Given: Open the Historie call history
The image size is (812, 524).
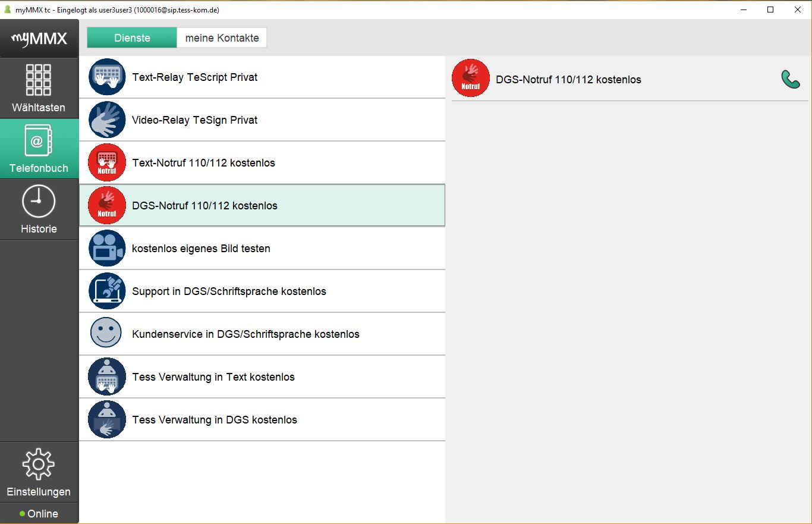Looking at the screenshot, I should point(39,209).
